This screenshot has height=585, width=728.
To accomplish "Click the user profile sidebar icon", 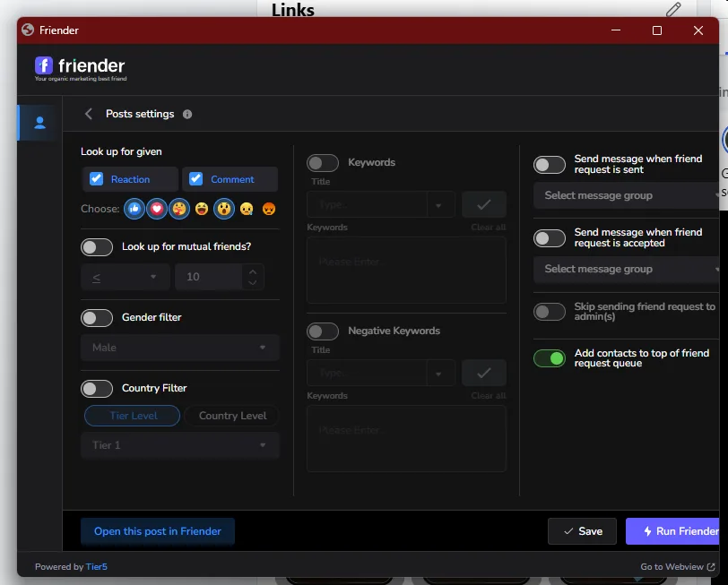I will (x=40, y=123).
